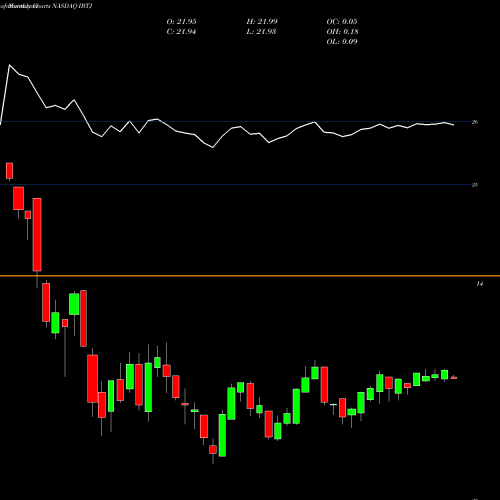This screenshot has height=500, width=500.
Task: Click the OC: 0.05 value
Action: [x=342, y=22]
